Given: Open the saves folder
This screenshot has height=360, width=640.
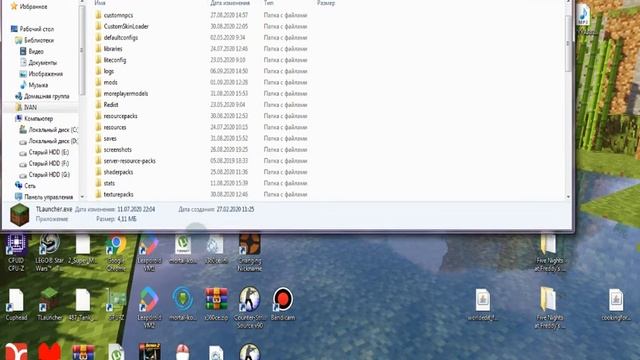Looking at the screenshot, I should pos(110,138).
